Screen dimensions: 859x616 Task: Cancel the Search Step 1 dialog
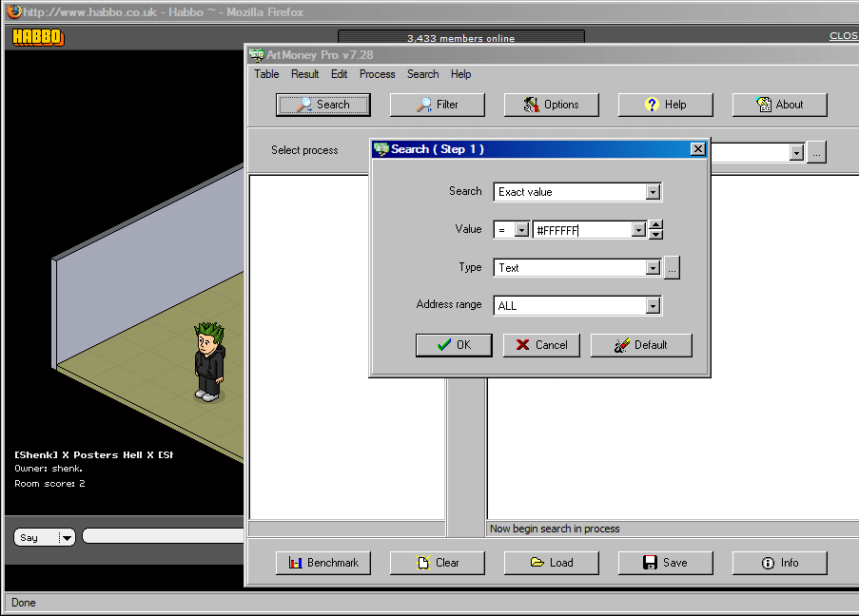[541, 345]
